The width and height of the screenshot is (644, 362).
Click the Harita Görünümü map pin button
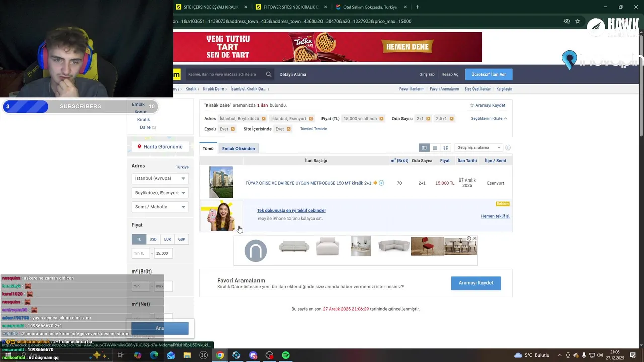160,147
